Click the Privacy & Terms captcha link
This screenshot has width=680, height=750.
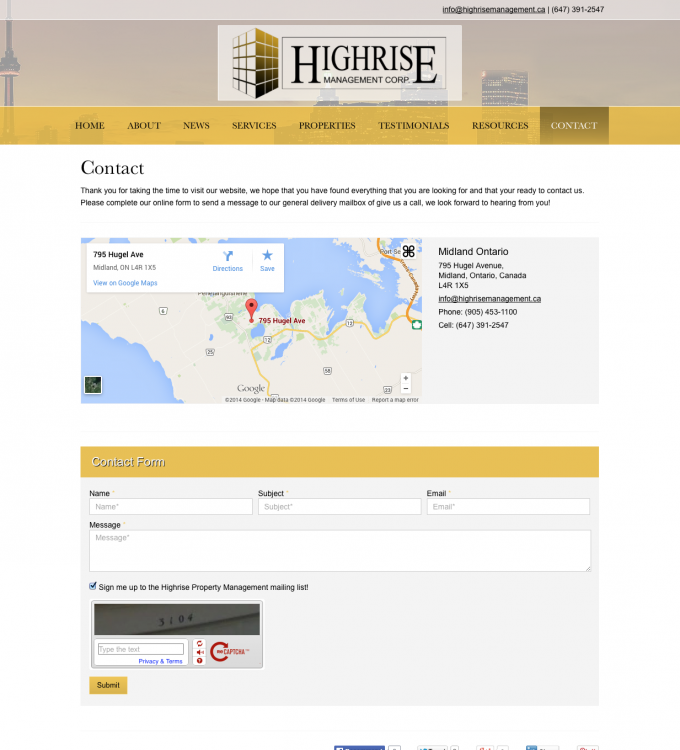160,661
